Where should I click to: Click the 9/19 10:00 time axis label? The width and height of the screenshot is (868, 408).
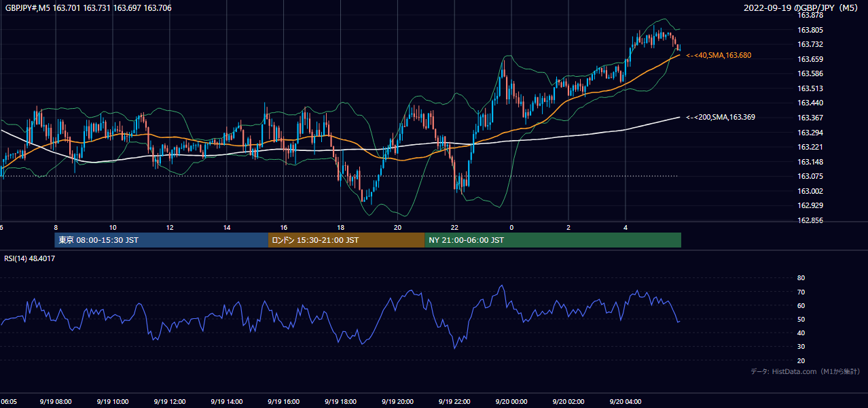click(112, 402)
